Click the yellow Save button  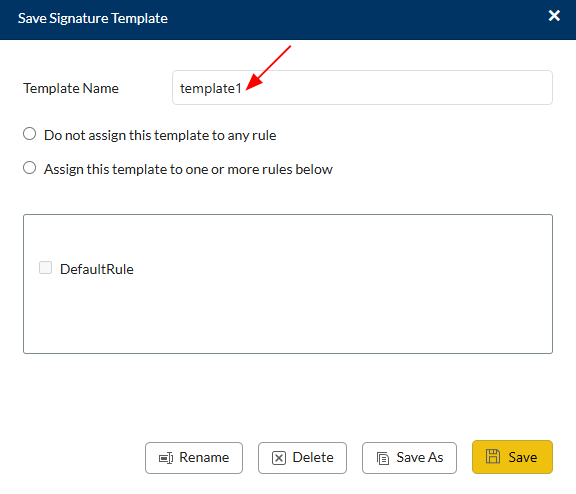click(x=512, y=457)
